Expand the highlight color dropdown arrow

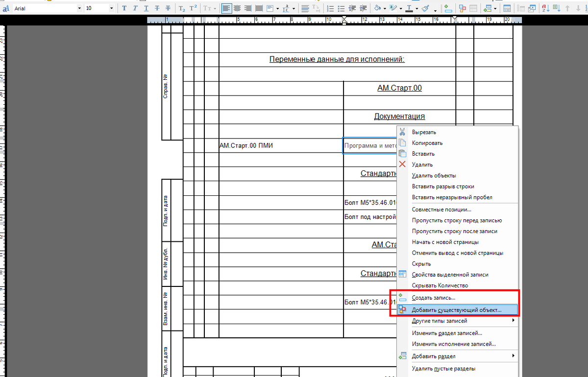401,8
